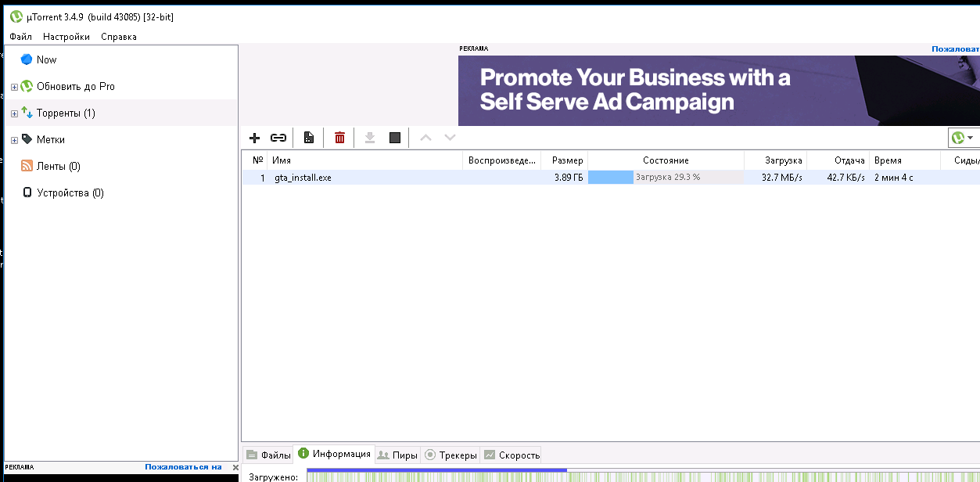The width and height of the screenshot is (980, 482).
Task: Click the 32.7 МБ/s download speed cell
Action: pyautogui.click(x=782, y=178)
